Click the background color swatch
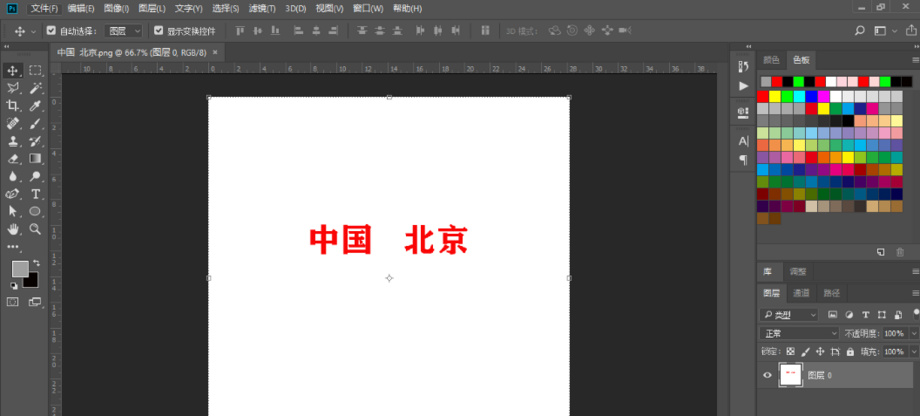 click(x=32, y=282)
